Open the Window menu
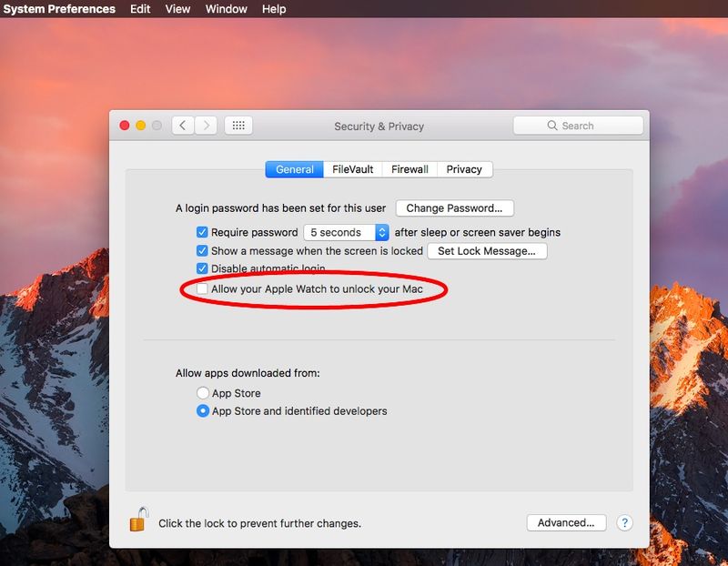This screenshot has width=728, height=566. (226, 9)
